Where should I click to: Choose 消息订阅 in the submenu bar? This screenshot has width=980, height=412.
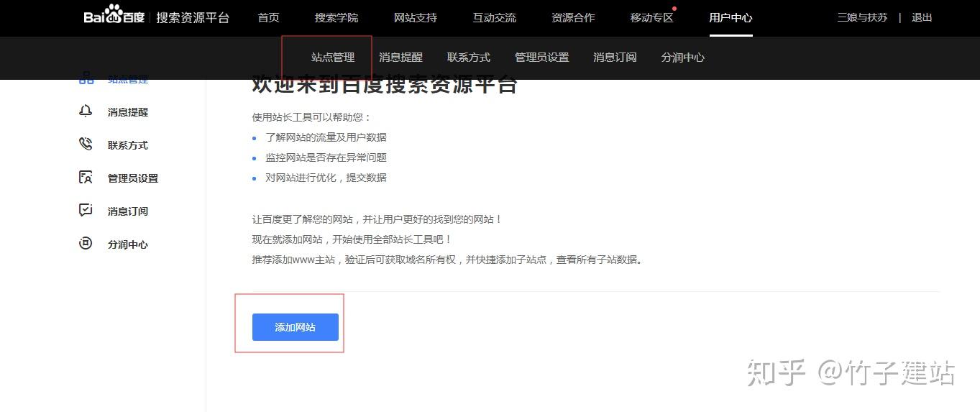pos(615,58)
